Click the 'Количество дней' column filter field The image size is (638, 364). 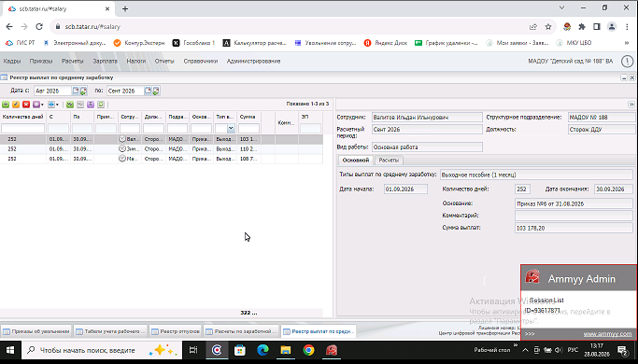pyautogui.click(x=22, y=129)
